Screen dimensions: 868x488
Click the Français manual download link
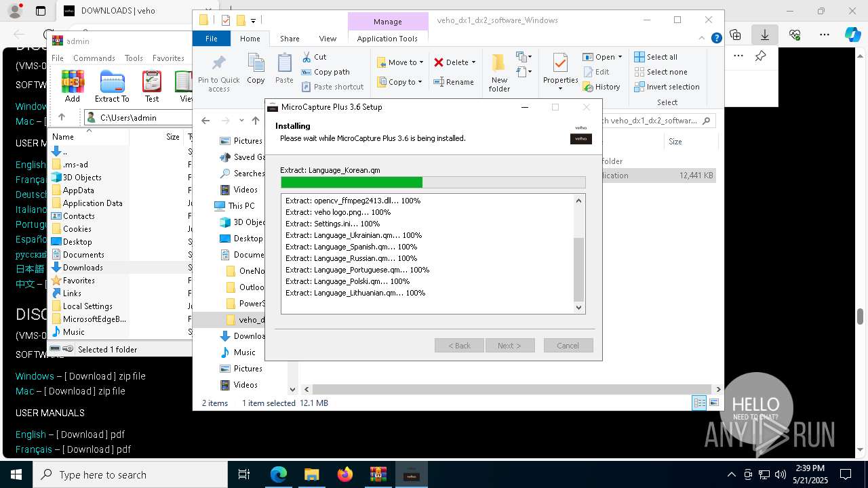(34, 449)
